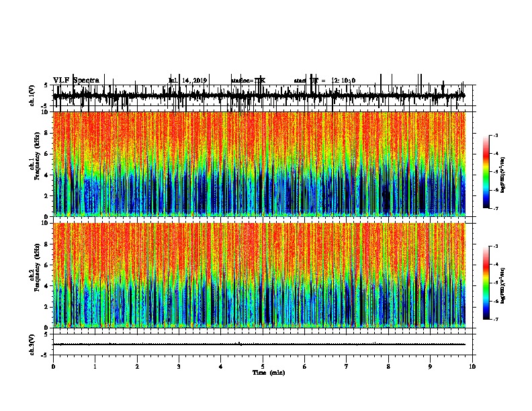
Task: Click the "-4" tick on ch.2 color bar
Action: pyautogui.click(x=495, y=265)
